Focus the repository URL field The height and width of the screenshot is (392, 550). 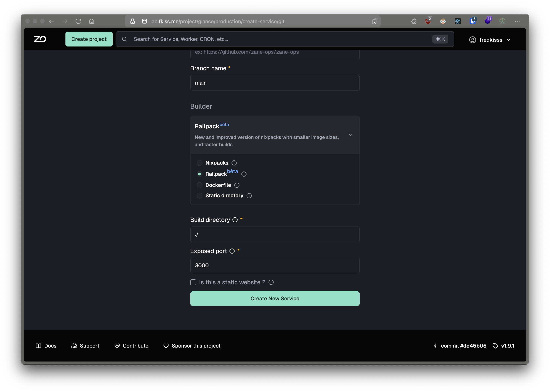(x=275, y=54)
